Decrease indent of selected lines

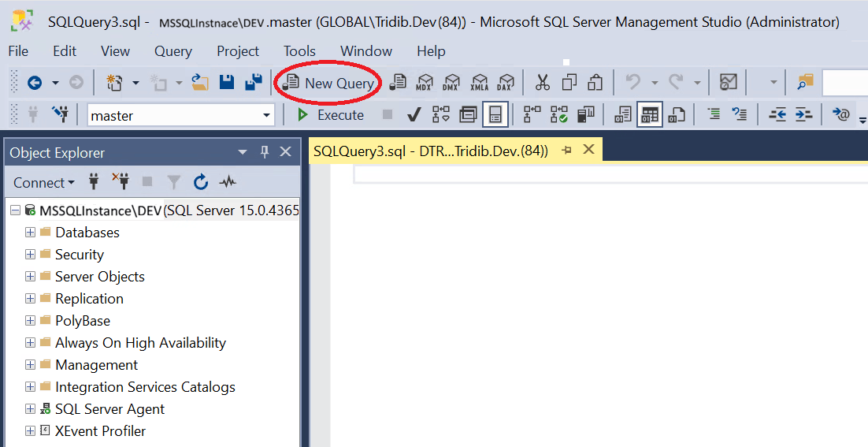click(x=777, y=114)
